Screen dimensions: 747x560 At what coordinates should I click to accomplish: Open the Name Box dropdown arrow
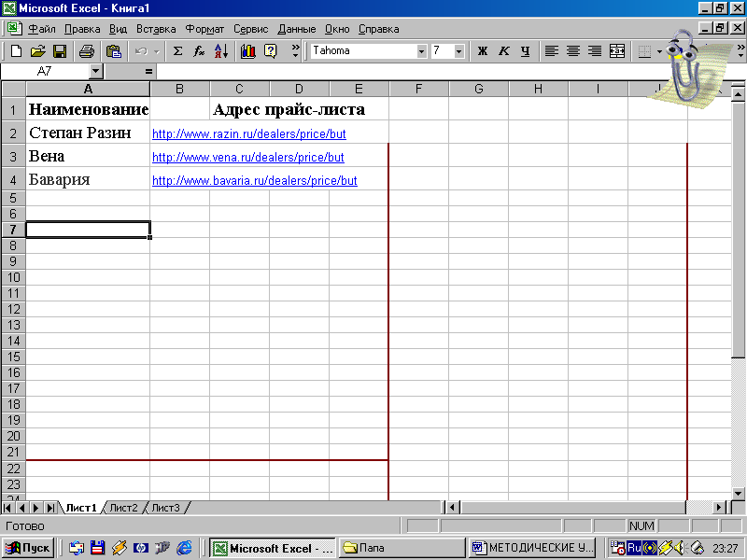pyautogui.click(x=96, y=72)
